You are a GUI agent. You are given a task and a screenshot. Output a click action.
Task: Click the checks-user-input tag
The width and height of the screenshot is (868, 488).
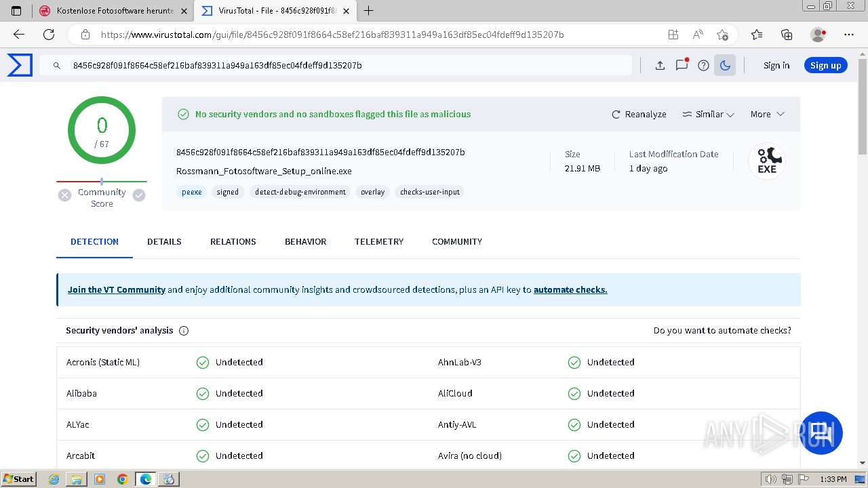pyautogui.click(x=430, y=192)
